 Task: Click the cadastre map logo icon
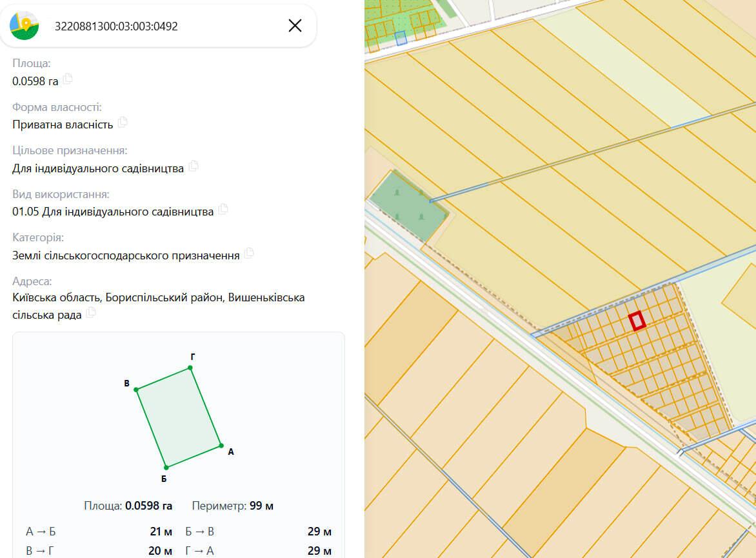click(x=24, y=26)
